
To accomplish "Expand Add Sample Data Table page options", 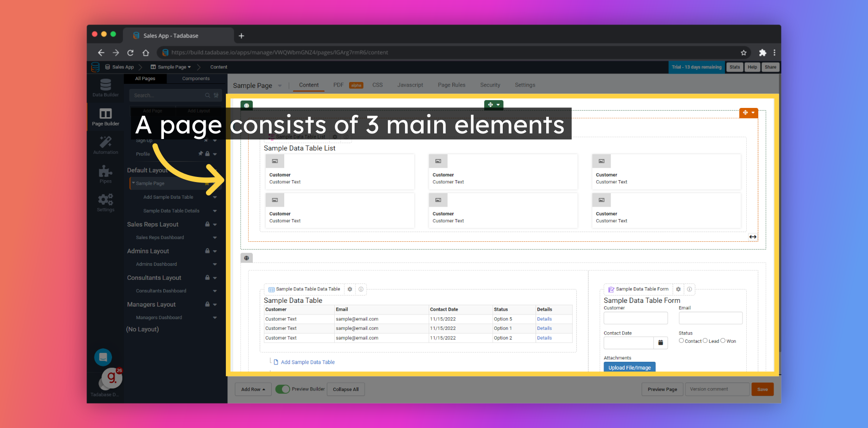I will click(215, 197).
